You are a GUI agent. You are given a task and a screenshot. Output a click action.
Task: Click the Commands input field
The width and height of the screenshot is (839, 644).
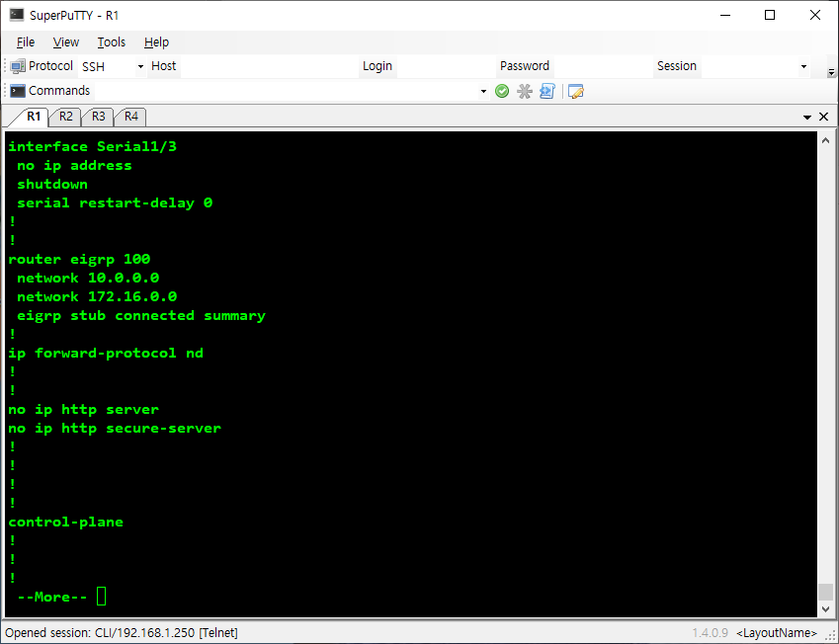(287, 91)
